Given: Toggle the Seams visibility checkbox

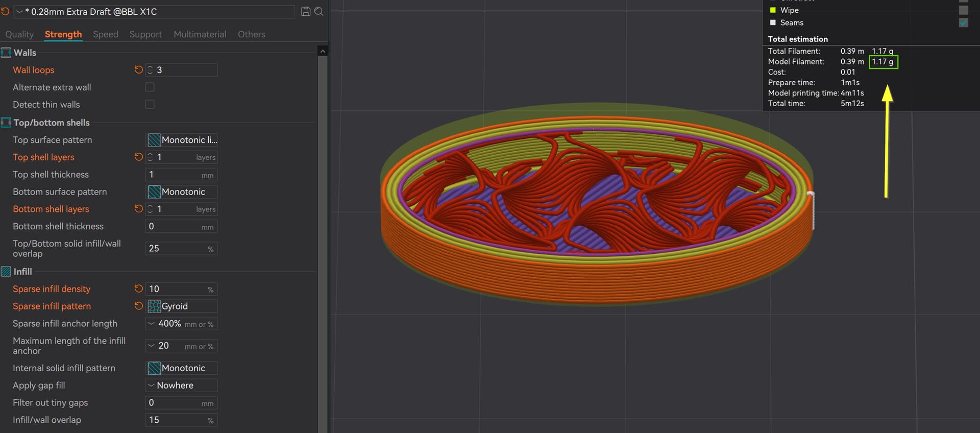Looking at the screenshot, I should [x=963, y=22].
